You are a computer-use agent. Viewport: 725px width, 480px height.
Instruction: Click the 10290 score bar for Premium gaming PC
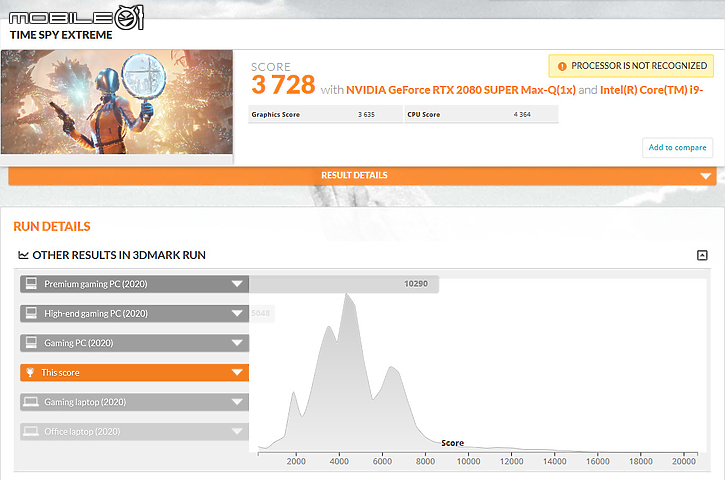(x=344, y=284)
